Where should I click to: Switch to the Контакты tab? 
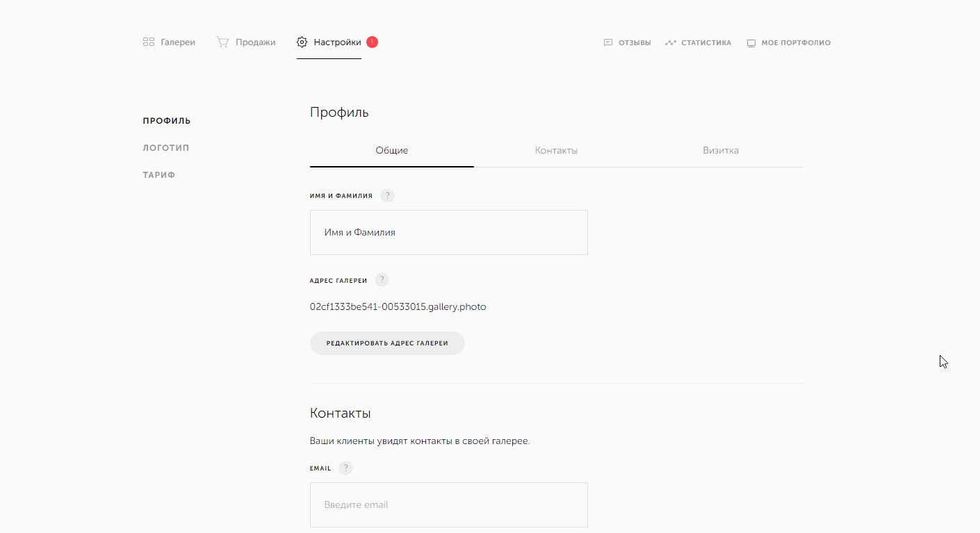(556, 151)
